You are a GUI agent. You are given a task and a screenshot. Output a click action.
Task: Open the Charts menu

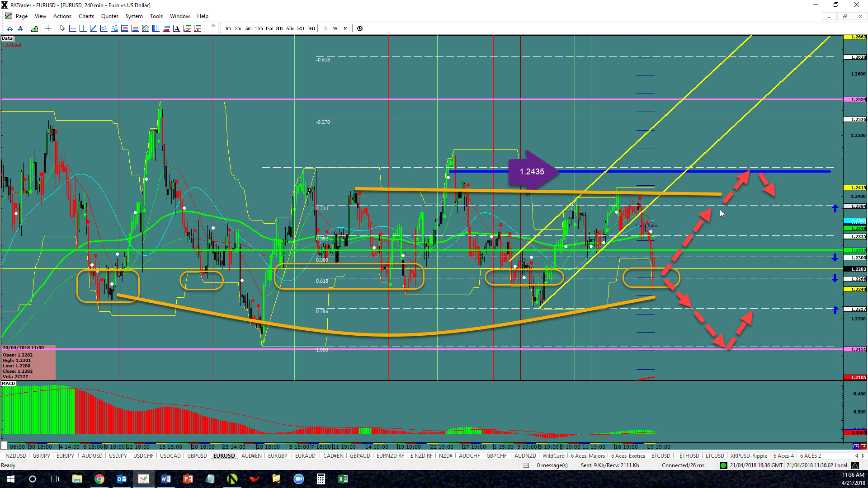pyautogui.click(x=86, y=16)
